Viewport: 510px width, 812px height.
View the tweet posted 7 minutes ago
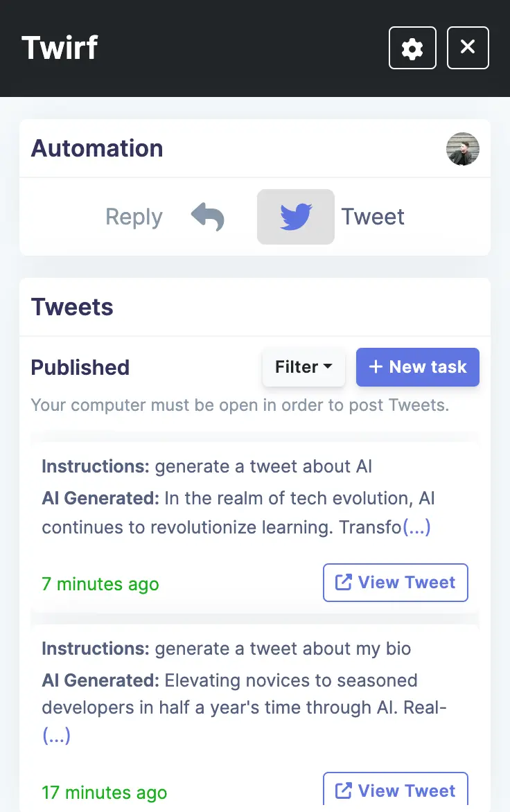(x=395, y=583)
